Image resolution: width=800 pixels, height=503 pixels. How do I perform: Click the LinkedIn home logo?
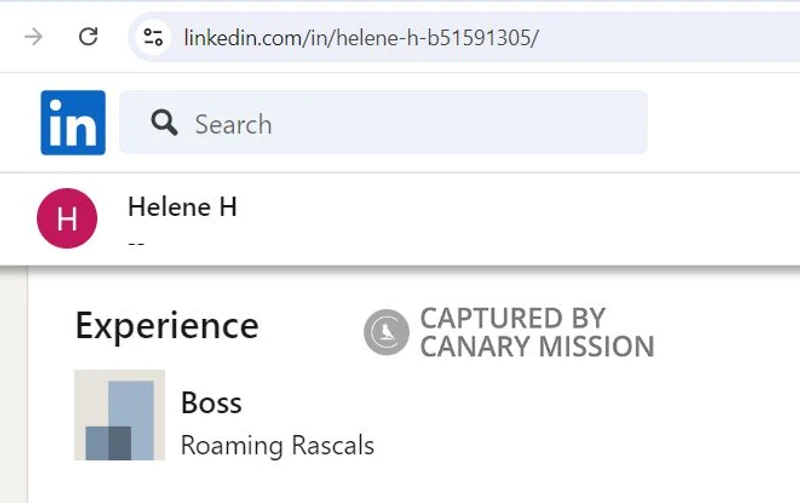point(73,122)
